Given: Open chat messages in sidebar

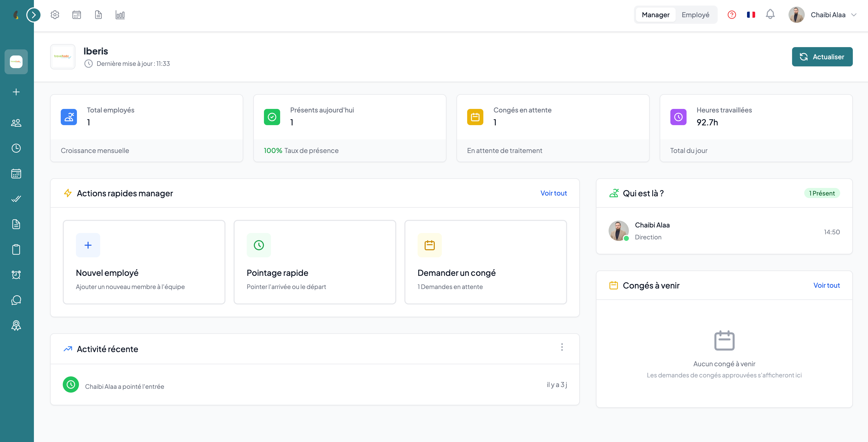Looking at the screenshot, I should [16, 300].
